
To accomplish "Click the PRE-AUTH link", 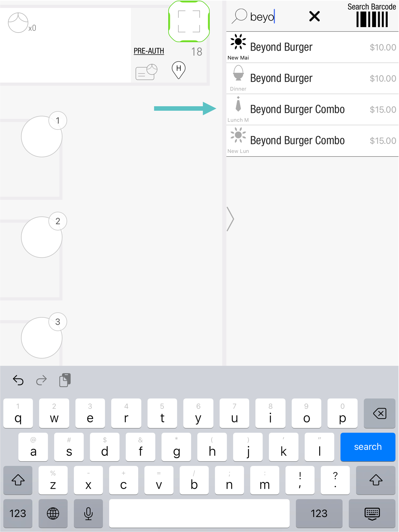I will tap(149, 51).
